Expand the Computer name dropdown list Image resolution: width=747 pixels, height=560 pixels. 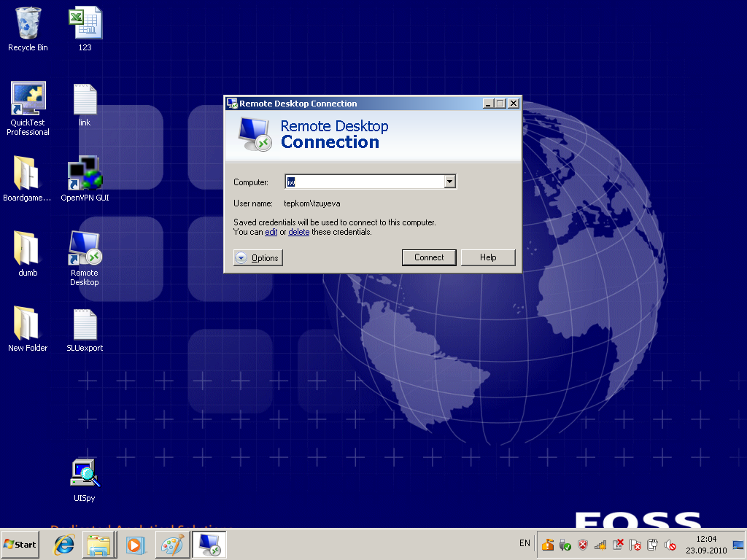click(x=449, y=182)
